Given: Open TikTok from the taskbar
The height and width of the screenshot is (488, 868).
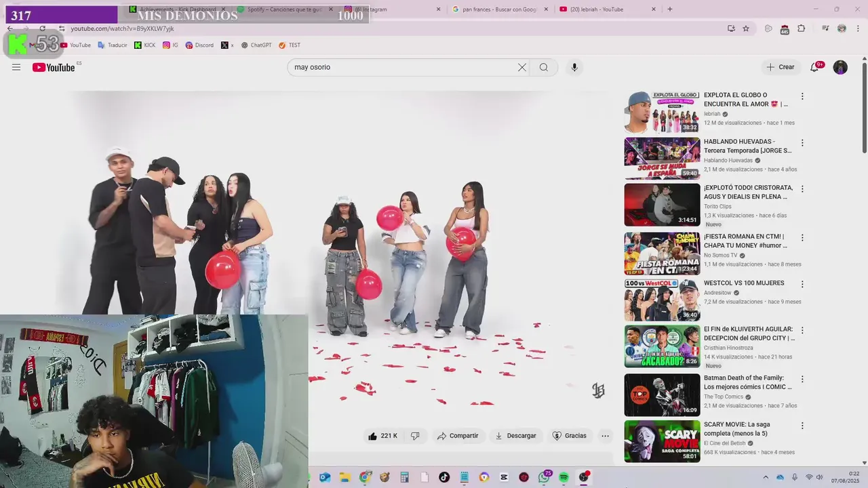Looking at the screenshot, I should click(444, 477).
